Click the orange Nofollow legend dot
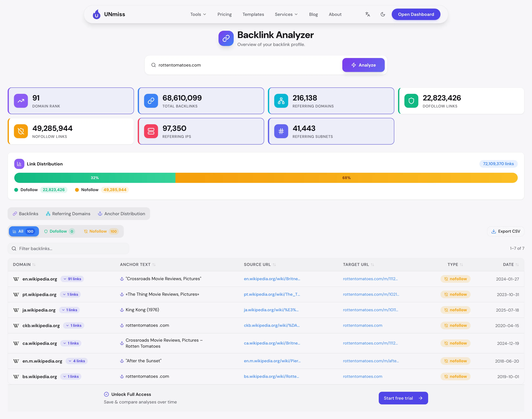 click(x=77, y=190)
